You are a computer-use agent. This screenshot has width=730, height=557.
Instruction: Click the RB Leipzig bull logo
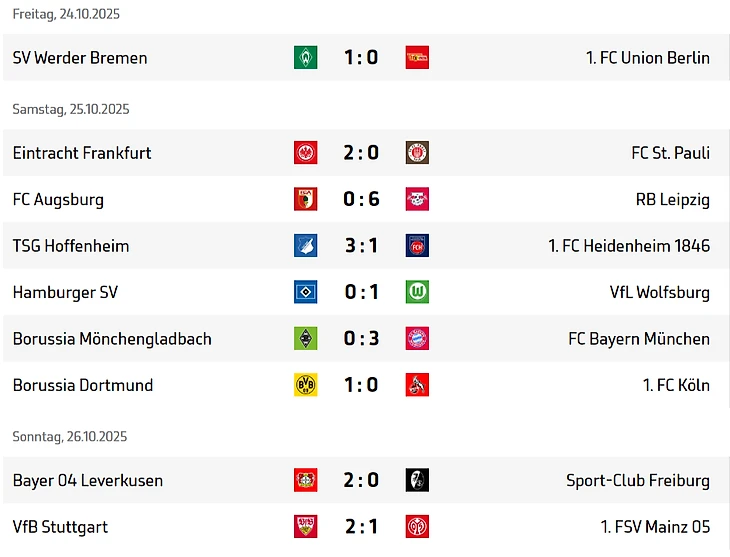[417, 199]
